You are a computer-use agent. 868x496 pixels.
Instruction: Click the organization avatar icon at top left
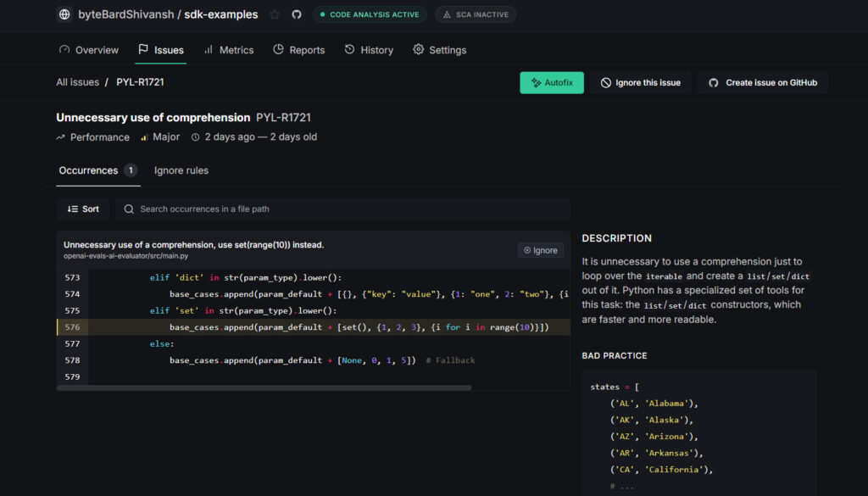64,14
